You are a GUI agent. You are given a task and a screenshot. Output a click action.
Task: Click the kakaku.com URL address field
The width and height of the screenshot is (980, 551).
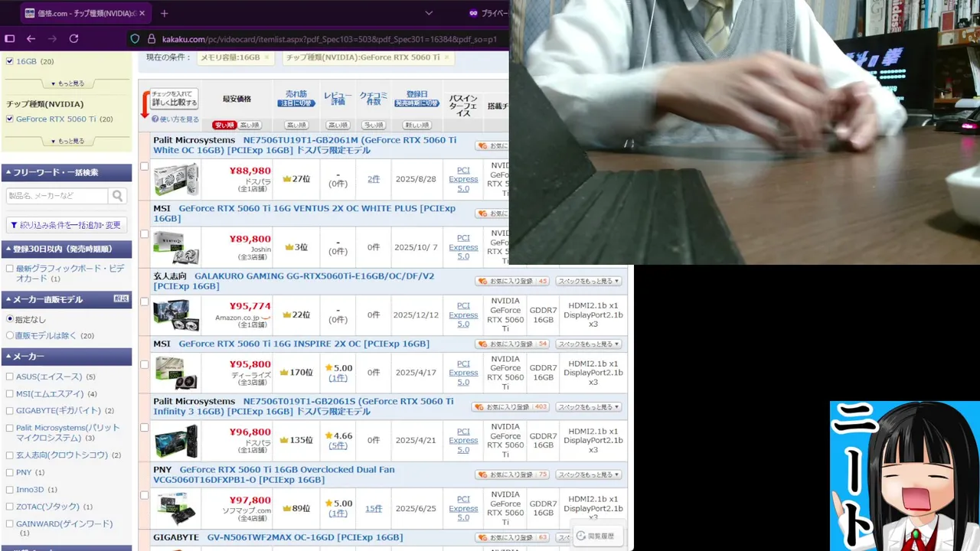pos(329,39)
